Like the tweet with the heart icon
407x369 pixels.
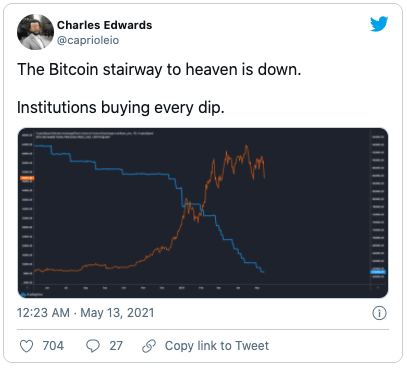pos(27,346)
